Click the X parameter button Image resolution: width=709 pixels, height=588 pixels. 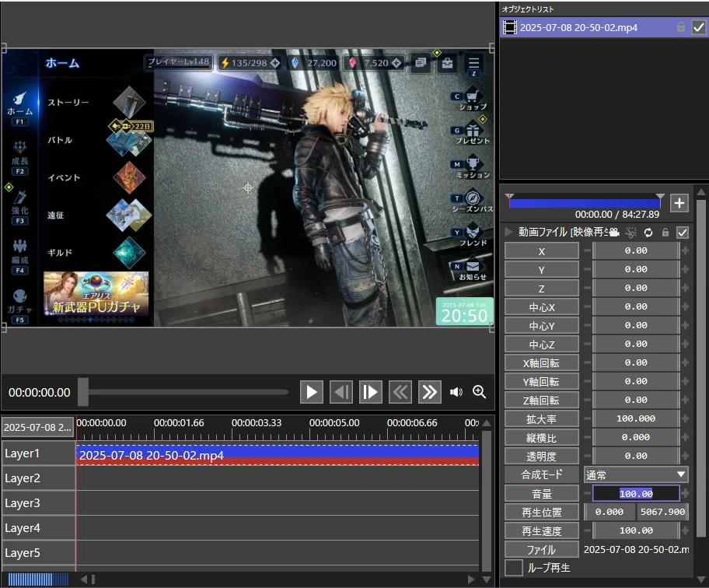pyautogui.click(x=542, y=251)
